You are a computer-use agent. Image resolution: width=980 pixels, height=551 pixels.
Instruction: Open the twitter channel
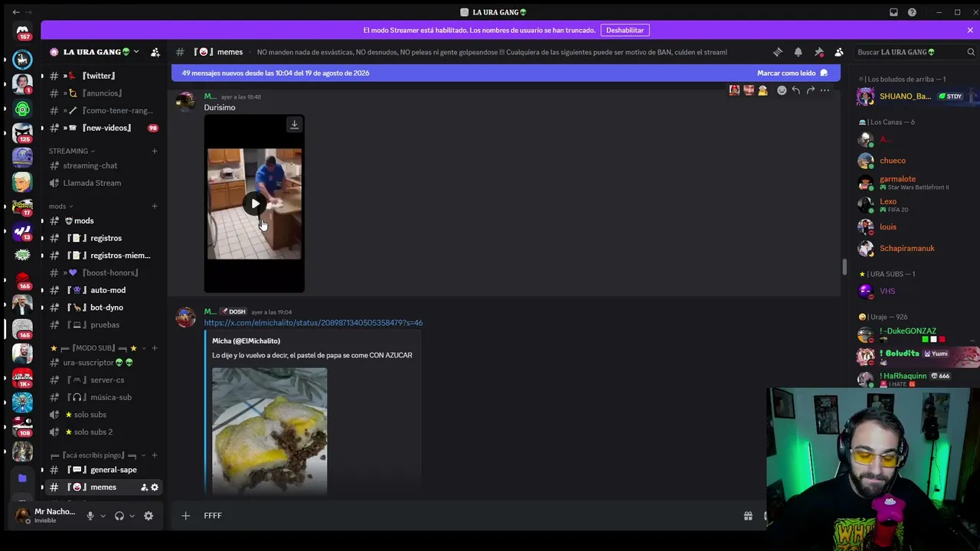click(x=103, y=76)
